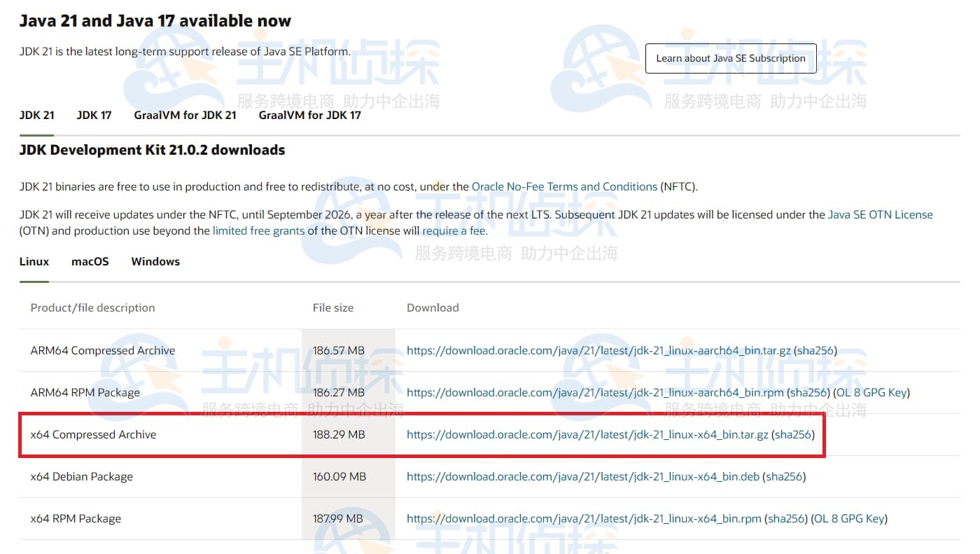Open sha256 link for ARM64 Compressed Archive

(x=815, y=350)
